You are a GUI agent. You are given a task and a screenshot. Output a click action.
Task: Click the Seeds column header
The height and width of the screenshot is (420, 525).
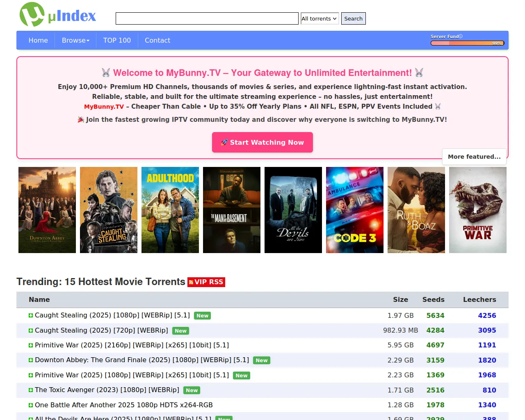(434, 299)
